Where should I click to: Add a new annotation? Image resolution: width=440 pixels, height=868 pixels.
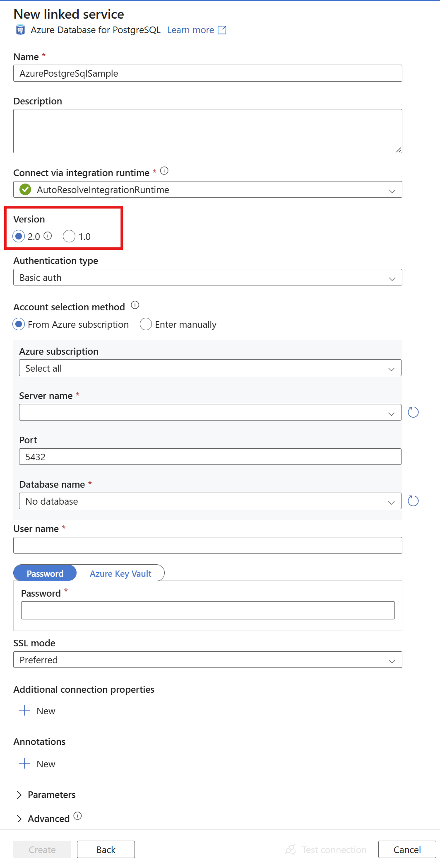point(37,764)
